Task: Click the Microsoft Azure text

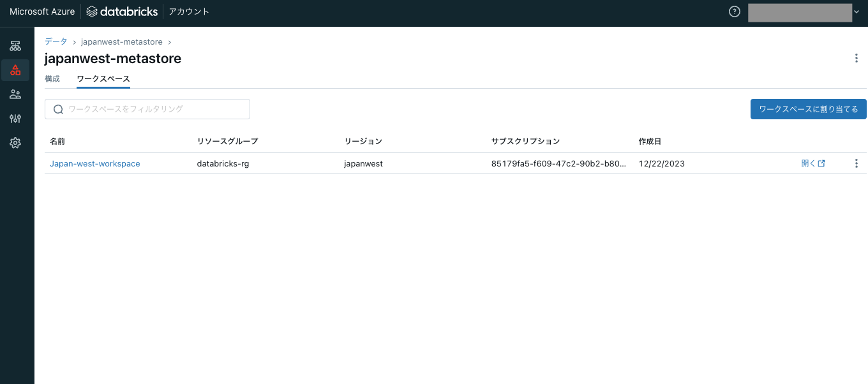Action: tap(42, 11)
